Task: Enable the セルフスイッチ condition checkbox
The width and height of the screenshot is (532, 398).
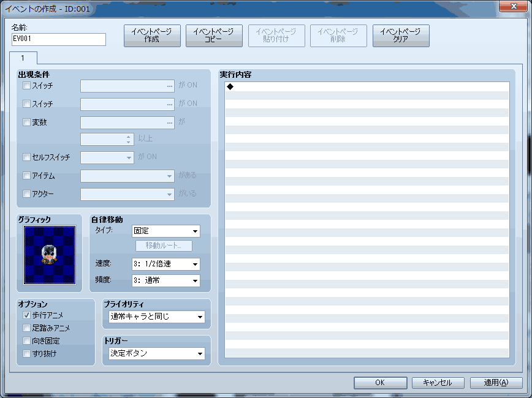Action: point(26,157)
